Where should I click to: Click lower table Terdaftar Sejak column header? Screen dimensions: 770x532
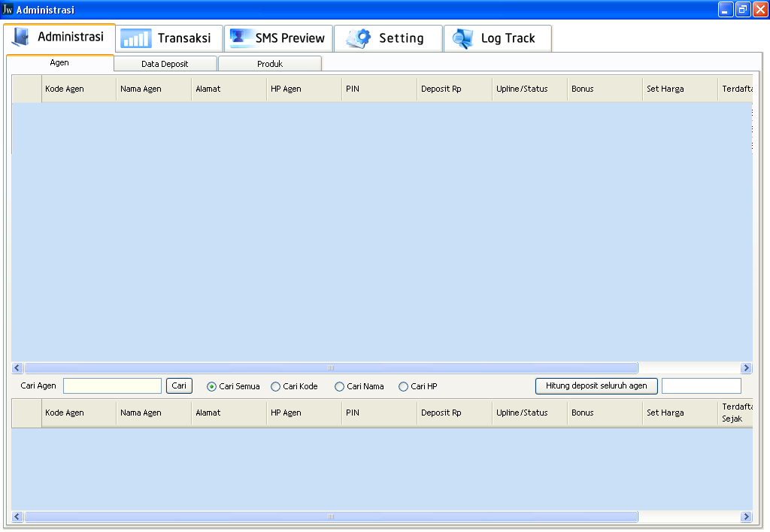(735, 413)
